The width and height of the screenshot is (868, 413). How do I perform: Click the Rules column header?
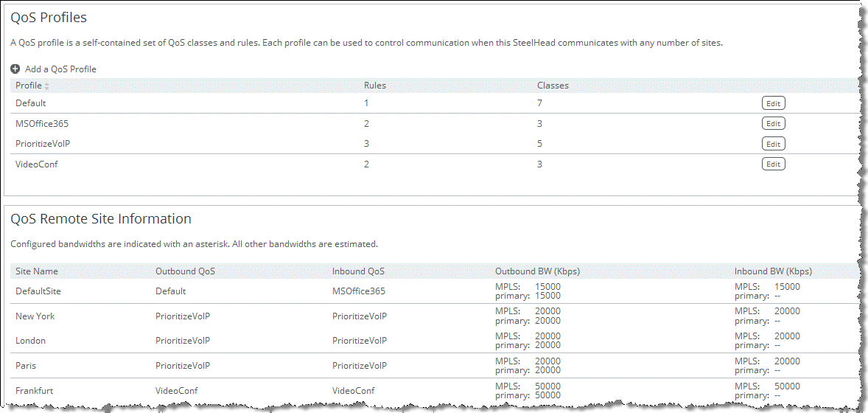click(375, 86)
